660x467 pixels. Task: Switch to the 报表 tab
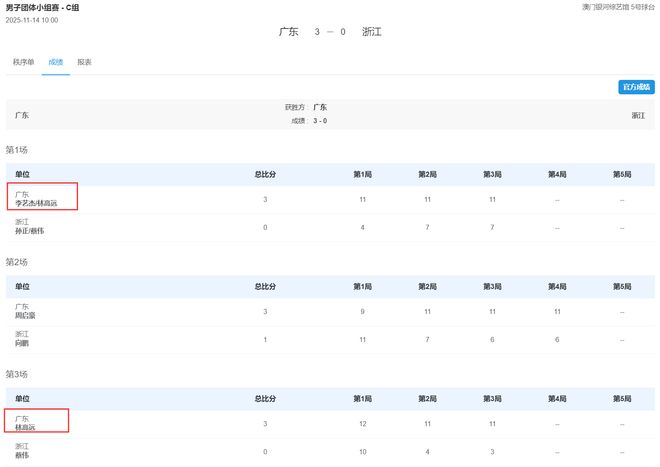(x=85, y=62)
